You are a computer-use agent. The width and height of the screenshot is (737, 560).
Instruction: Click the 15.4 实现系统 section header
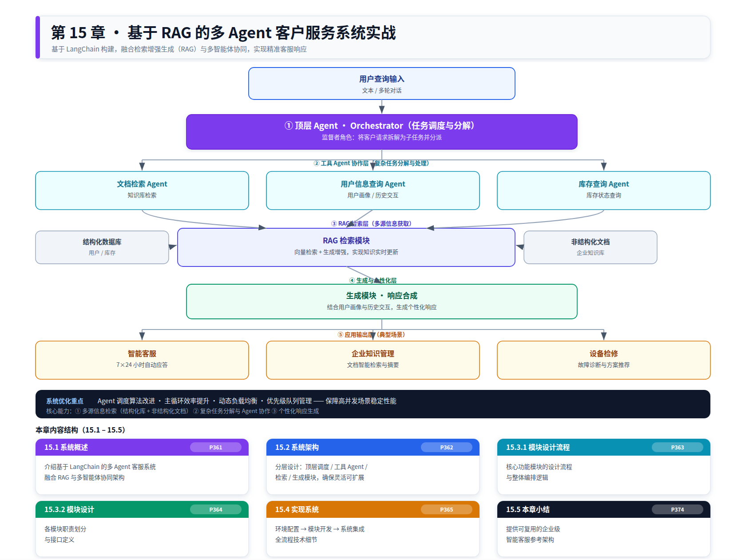(x=373, y=509)
